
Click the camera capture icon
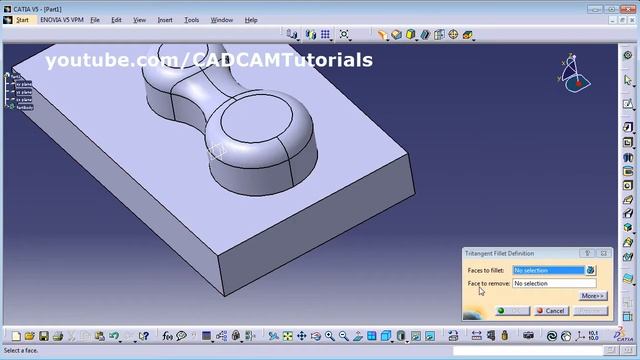[x=529, y=336]
